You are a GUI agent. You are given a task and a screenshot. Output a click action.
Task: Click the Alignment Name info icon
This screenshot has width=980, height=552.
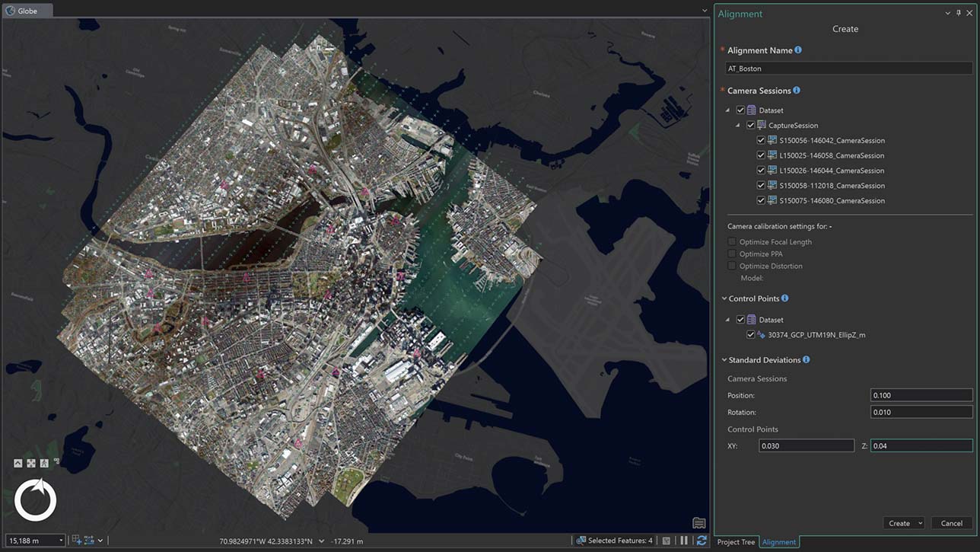(798, 50)
